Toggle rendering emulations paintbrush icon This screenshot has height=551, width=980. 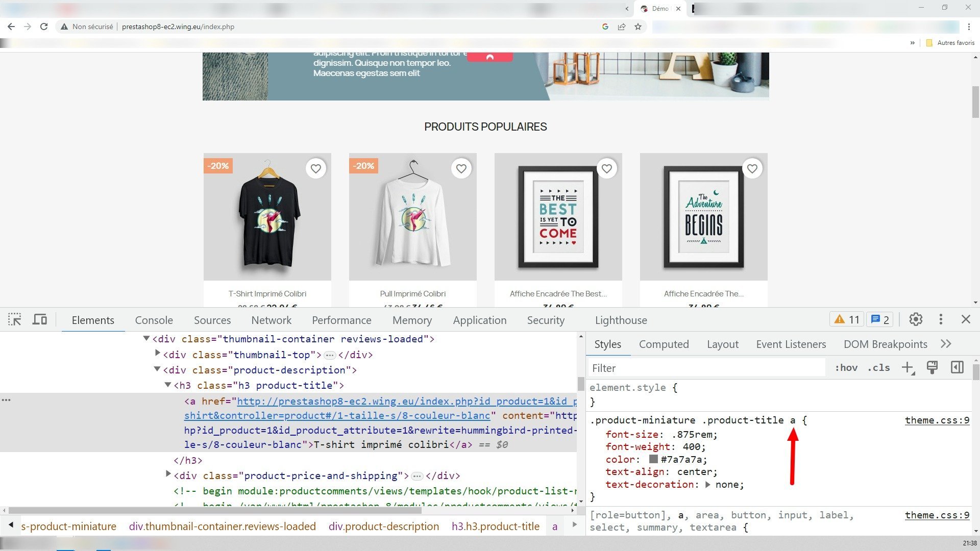click(932, 368)
